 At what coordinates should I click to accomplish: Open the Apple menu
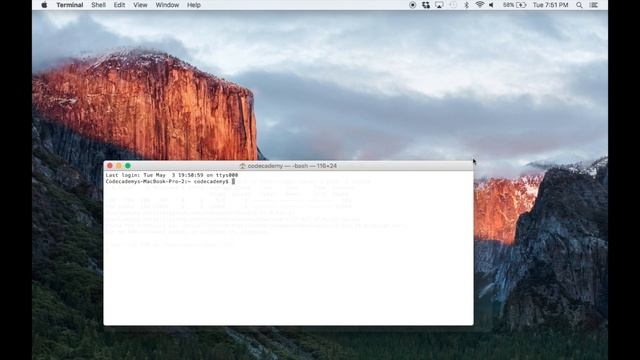click(44, 5)
